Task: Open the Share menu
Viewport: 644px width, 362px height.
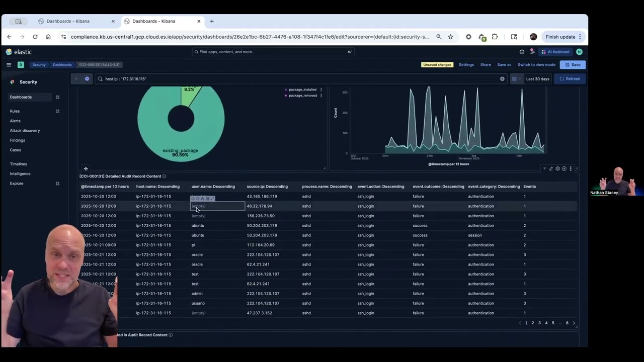Action: tap(486, 65)
